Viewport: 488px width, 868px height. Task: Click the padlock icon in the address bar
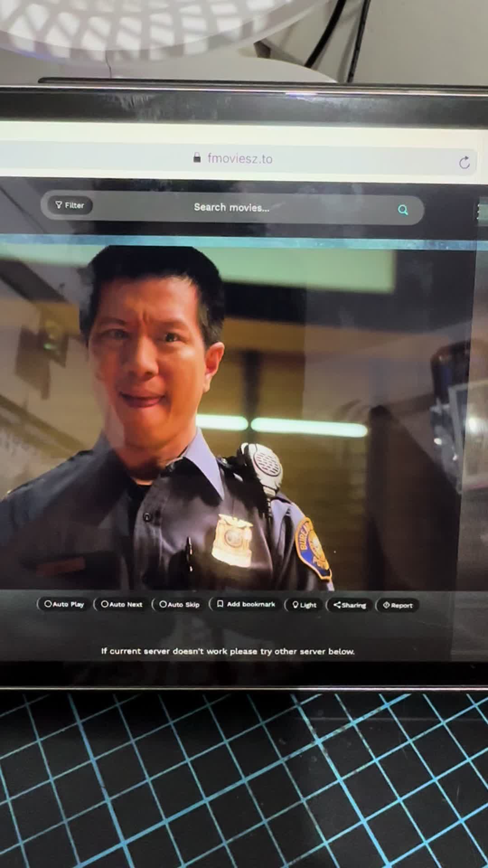coord(197,157)
